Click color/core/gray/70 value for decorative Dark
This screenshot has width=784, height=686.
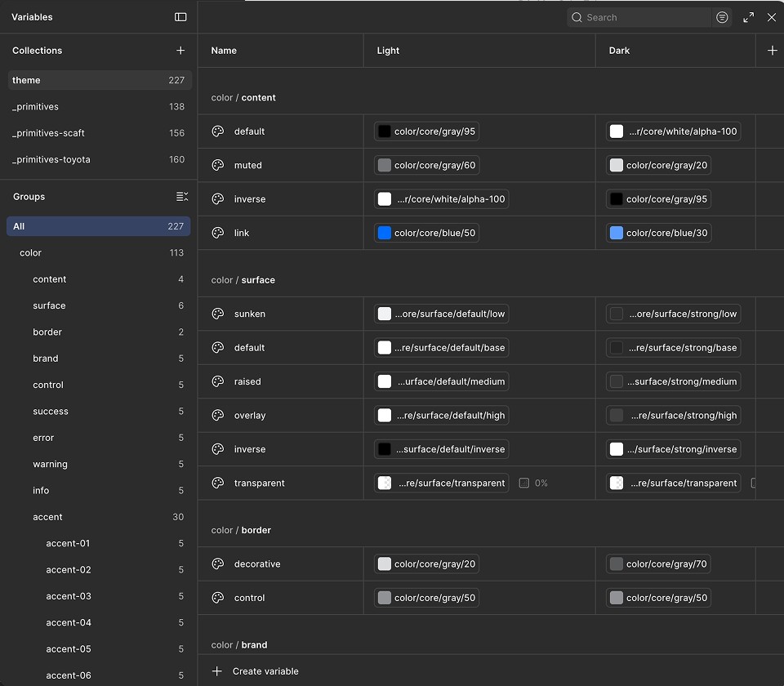[x=658, y=564]
